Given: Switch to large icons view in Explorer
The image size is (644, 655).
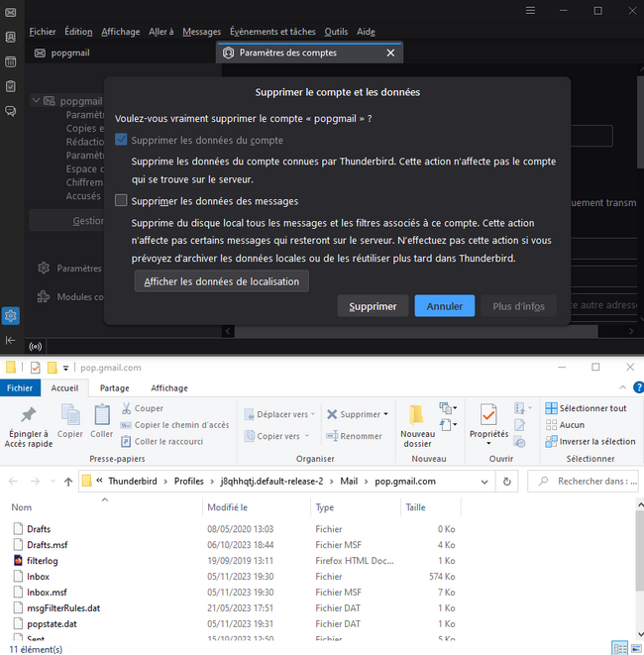Looking at the screenshot, I should [636, 648].
